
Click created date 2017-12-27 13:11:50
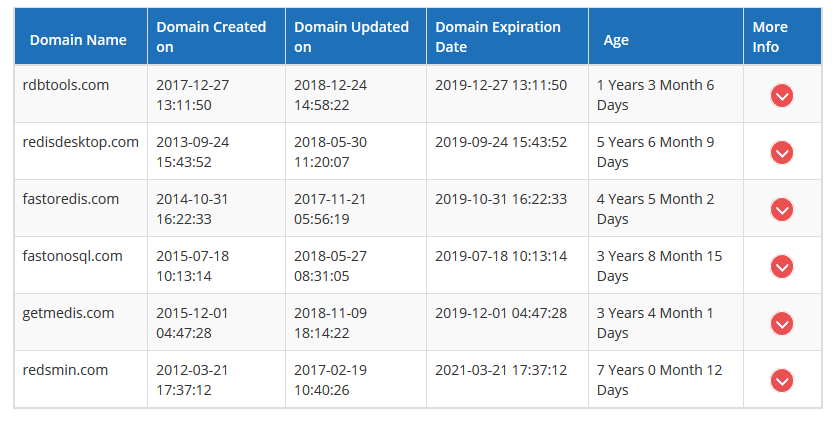tap(192, 95)
